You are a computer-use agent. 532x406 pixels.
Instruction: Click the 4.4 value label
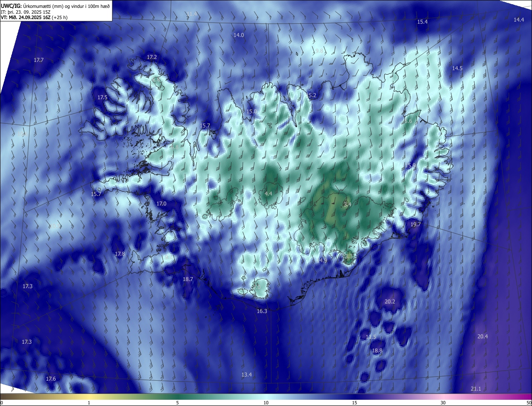[x=268, y=193]
